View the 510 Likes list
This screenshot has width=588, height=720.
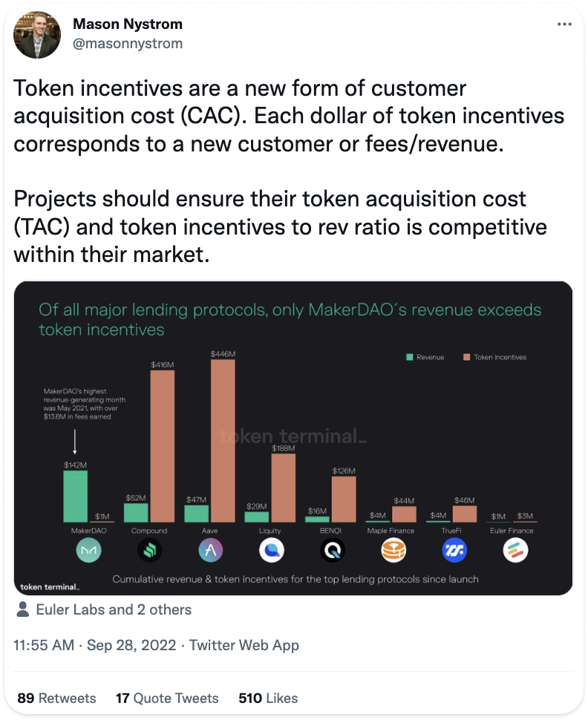coord(268,698)
